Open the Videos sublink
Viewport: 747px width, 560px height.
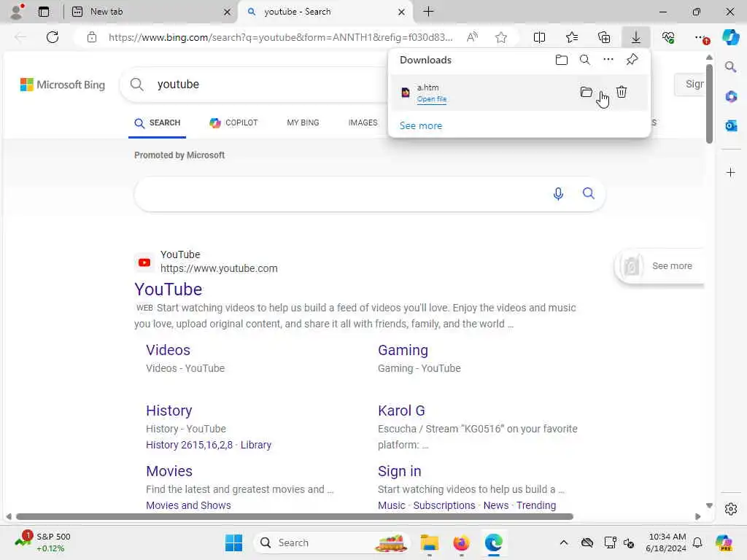pyautogui.click(x=169, y=350)
